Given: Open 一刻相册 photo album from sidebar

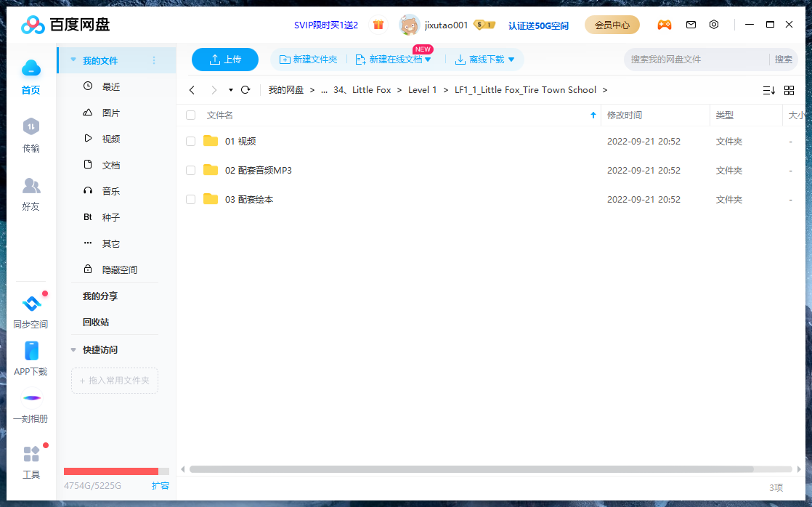Looking at the screenshot, I should [31, 407].
